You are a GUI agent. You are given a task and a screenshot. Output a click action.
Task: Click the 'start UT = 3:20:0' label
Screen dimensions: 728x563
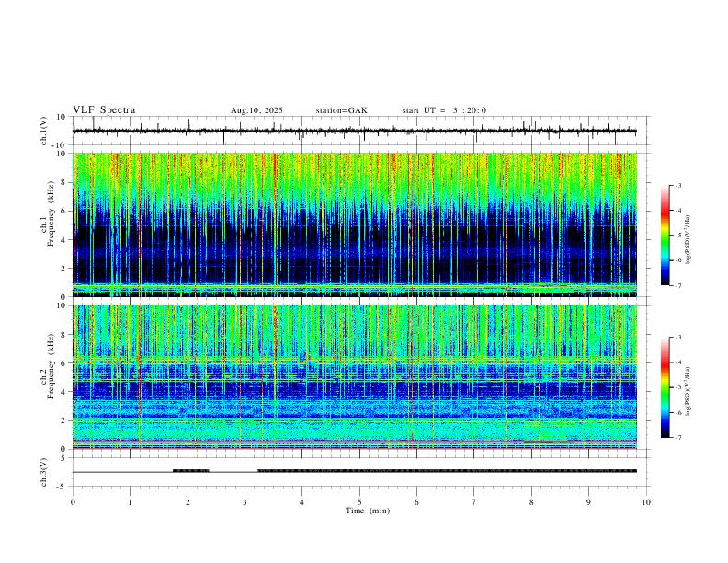444,110
